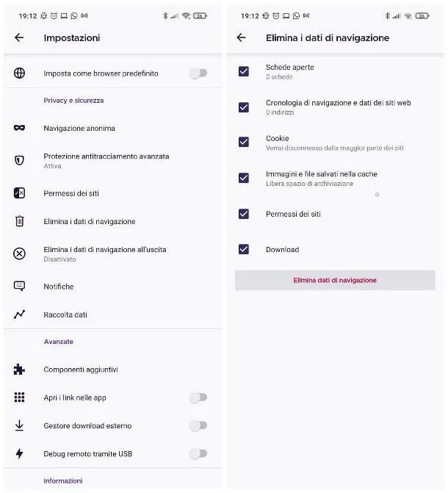
Task: Toggle Imposta come browser predefinito switch
Action: [x=198, y=73]
